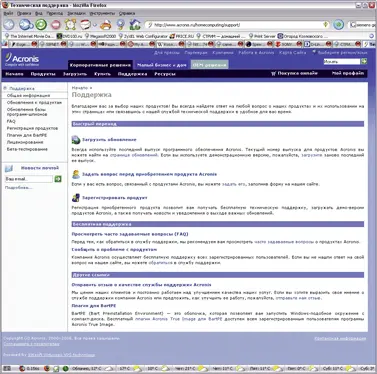Open the address bar history dropdown

[326, 25]
